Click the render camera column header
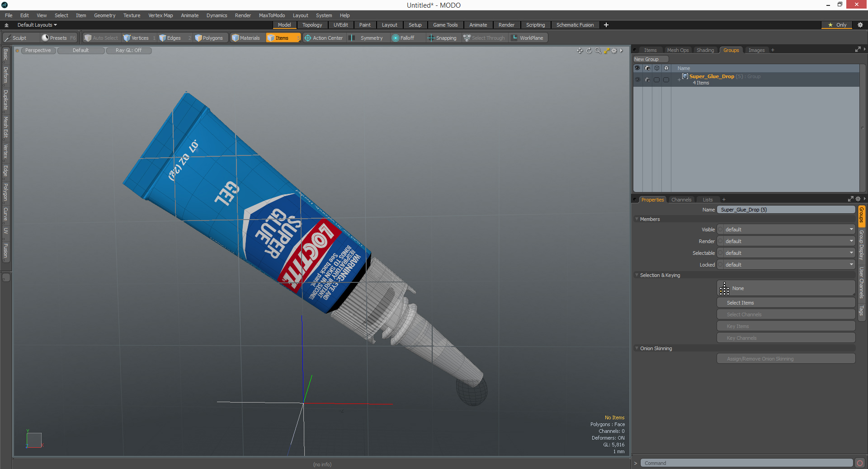Viewport: 868px width, 469px height. click(647, 68)
